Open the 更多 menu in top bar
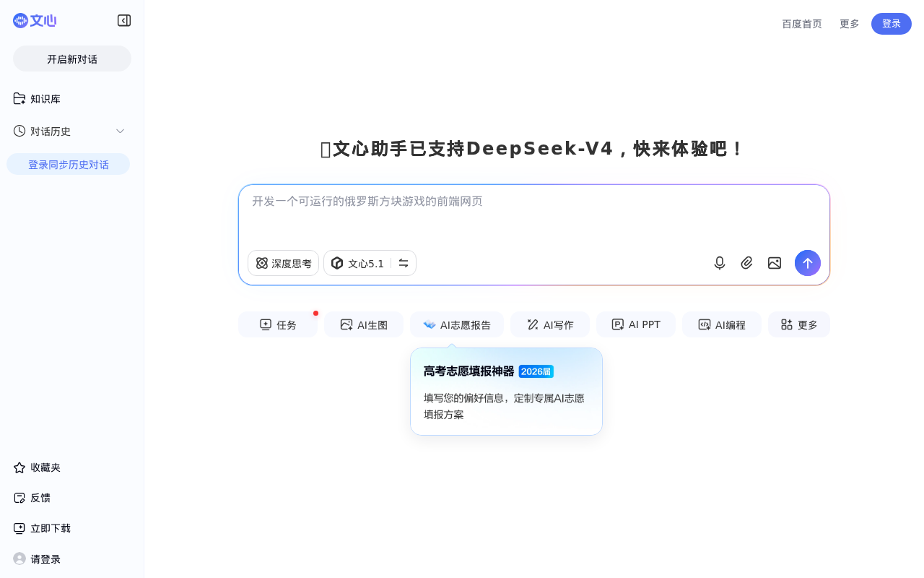Viewport: 924px width, 578px height. tap(850, 24)
